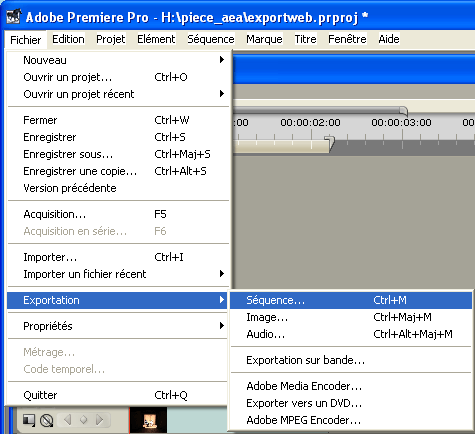475x434 pixels.
Task: Click the work area bar end handle
Action: pyautogui.click(x=330, y=143)
